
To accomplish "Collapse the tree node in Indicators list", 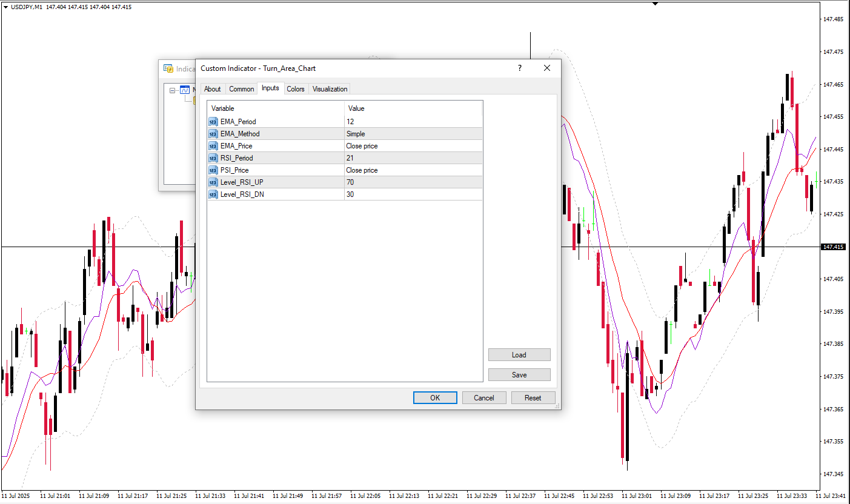I will coord(173,90).
